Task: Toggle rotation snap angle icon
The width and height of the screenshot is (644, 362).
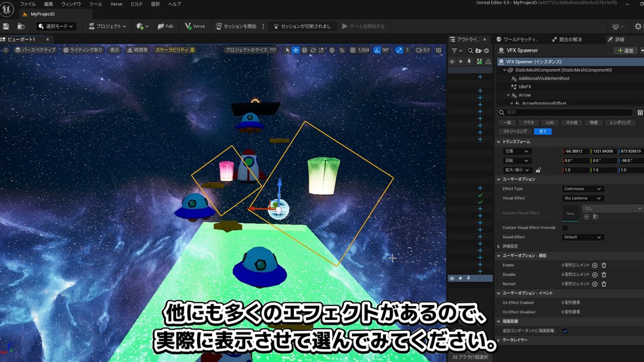Action: point(377,50)
